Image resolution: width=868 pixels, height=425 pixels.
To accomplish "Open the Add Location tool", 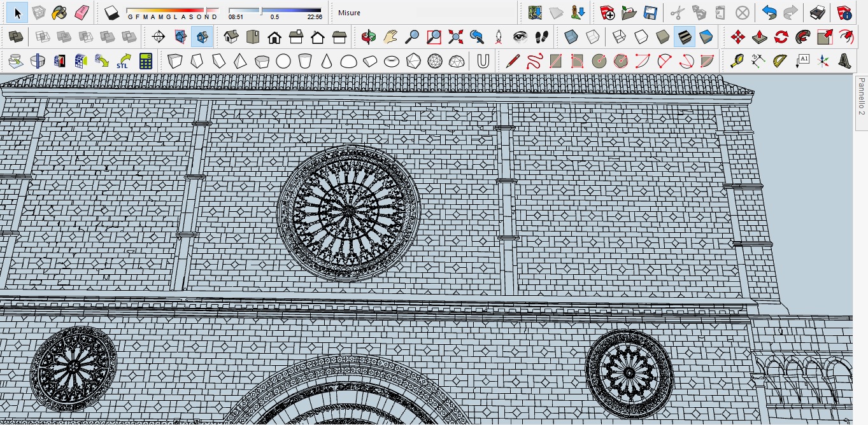I will 535,13.
